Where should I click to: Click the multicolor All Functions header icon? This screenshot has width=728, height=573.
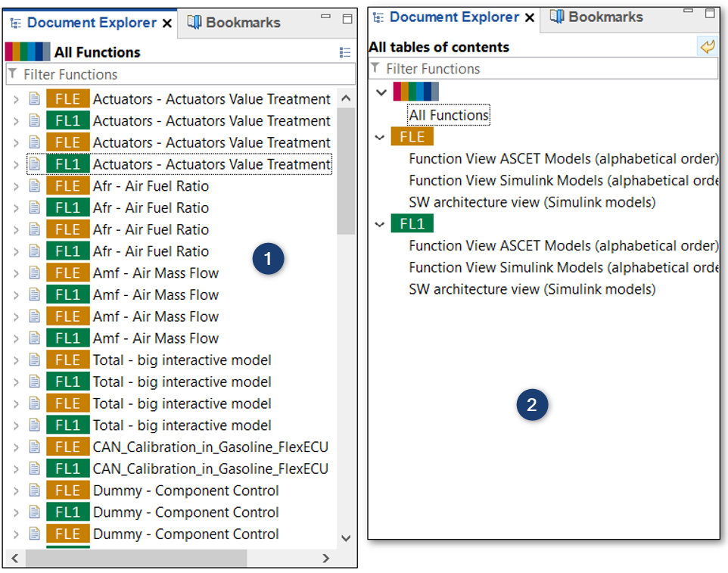[28, 52]
